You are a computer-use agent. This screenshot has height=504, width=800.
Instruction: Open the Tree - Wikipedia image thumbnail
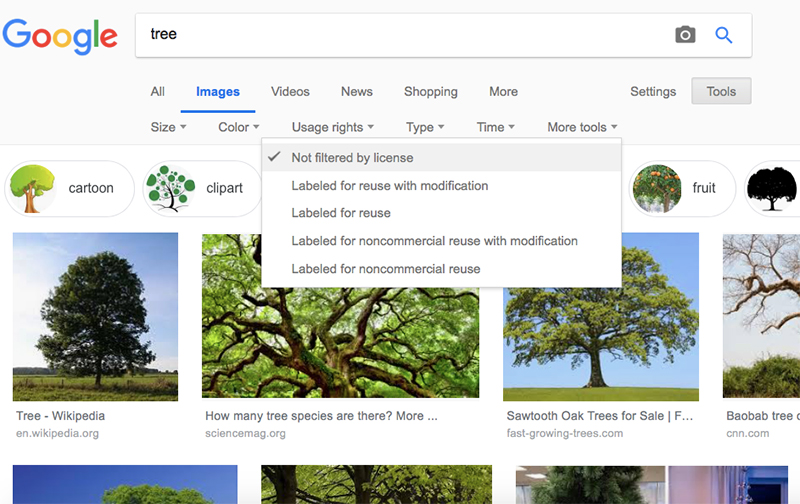[x=95, y=317]
